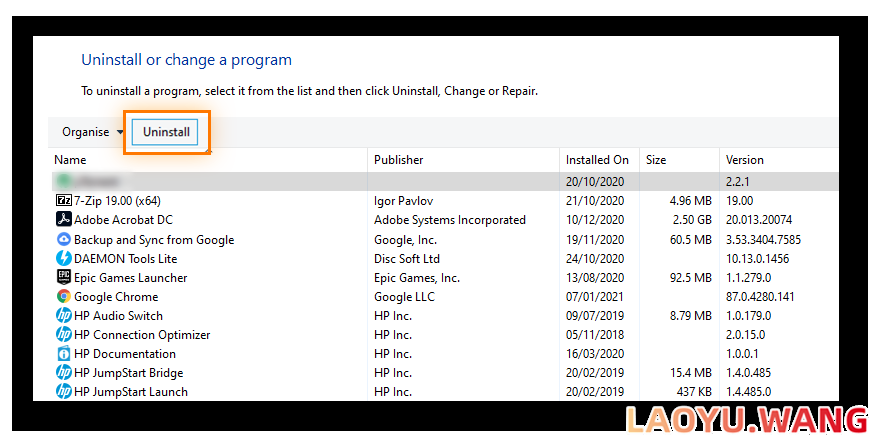Image resolution: width=873 pixels, height=438 pixels.
Task: Click install date 10/12/2020
Action: click(595, 219)
